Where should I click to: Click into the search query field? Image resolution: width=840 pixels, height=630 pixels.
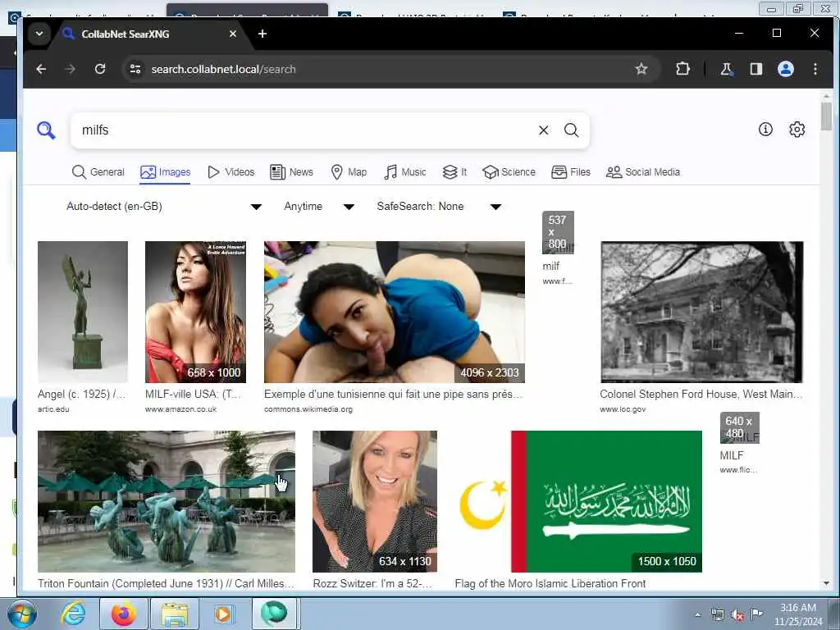305,130
